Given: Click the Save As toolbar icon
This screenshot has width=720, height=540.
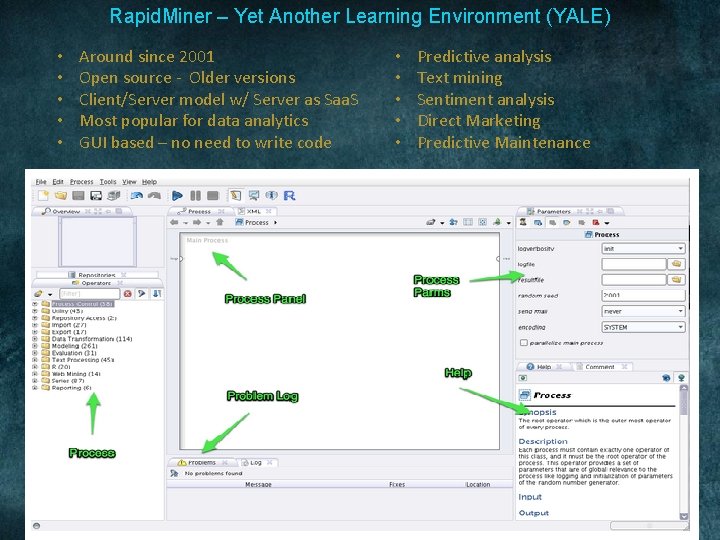Looking at the screenshot, I should point(96,196).
